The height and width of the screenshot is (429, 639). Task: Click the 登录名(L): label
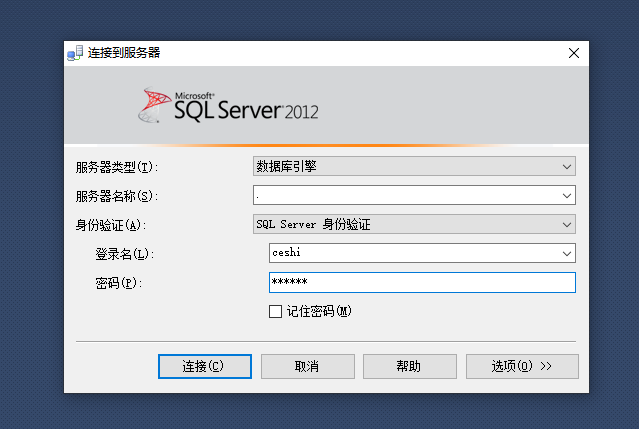(x=125, y=254)
